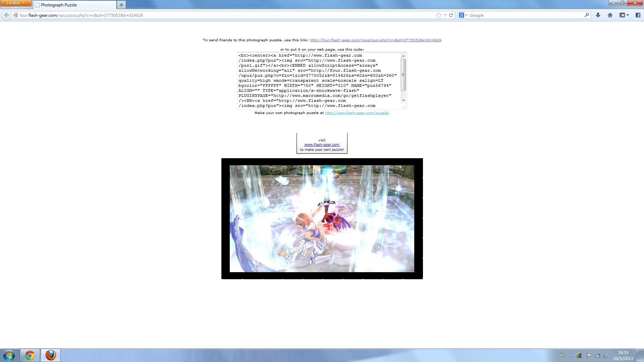Screen dimensions: 644x362
Task: Expand the Google search engine dropdown
Action: click(463, 15)
